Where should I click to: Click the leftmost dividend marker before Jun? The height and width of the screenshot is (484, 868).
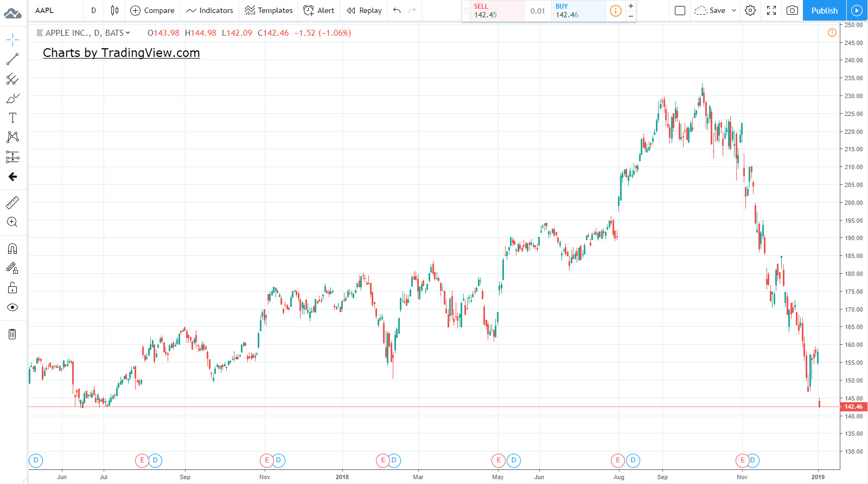36,461
